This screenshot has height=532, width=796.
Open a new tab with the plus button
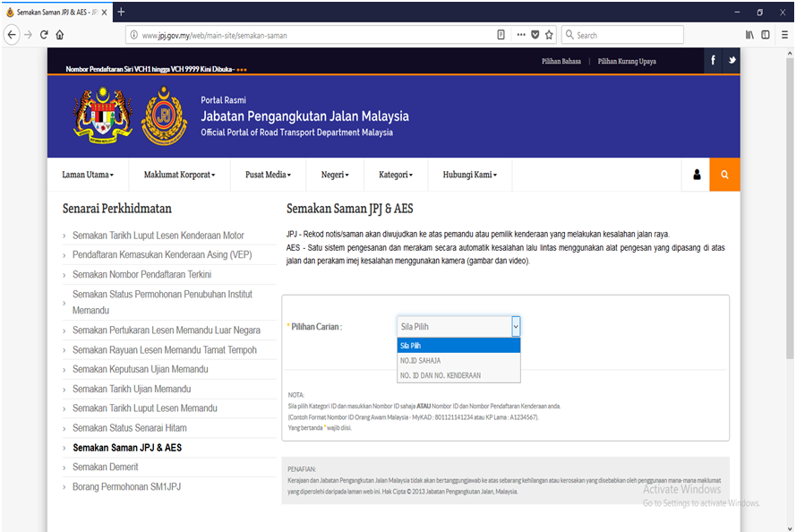(x=121, y=12)
